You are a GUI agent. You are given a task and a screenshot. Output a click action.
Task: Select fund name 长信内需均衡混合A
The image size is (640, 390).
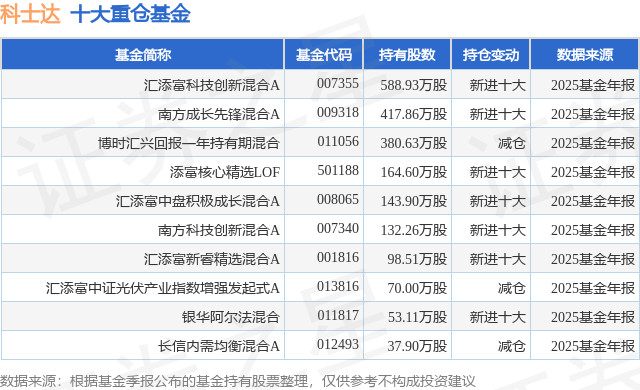(x=219, y=346)
